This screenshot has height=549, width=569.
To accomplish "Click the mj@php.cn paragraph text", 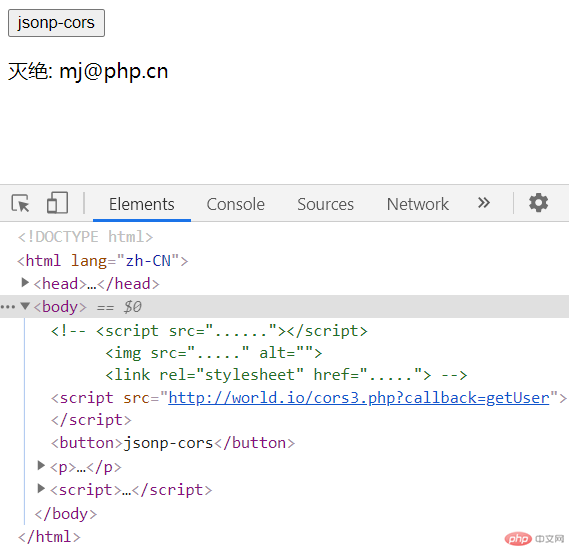I will pyautogui.click(x=88, y=71).
